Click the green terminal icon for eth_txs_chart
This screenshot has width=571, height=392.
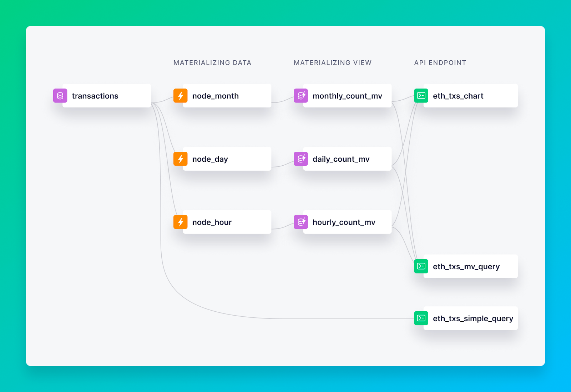coord(421,96)
